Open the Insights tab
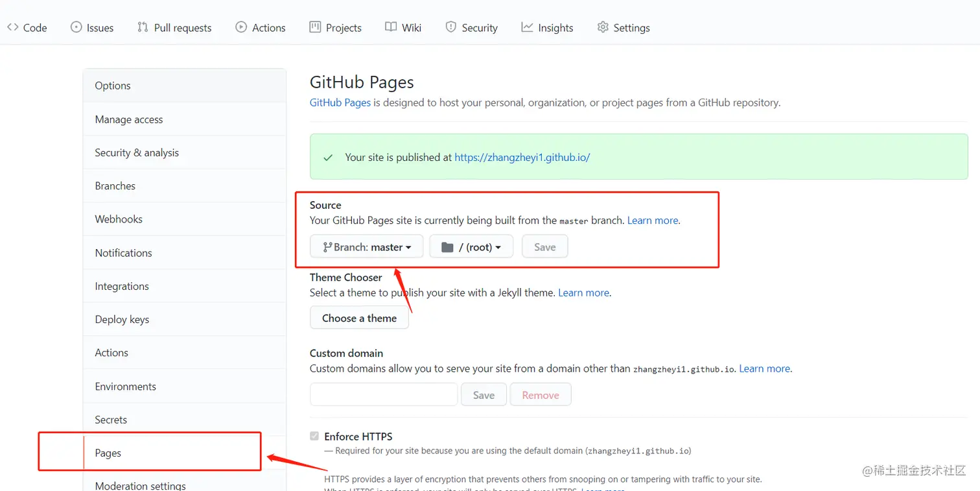Screen dimensions: 980x491 pos(548,27)
